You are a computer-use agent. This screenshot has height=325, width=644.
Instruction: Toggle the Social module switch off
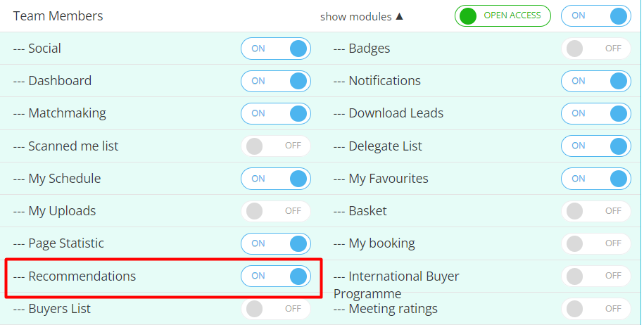coord(275,49)
